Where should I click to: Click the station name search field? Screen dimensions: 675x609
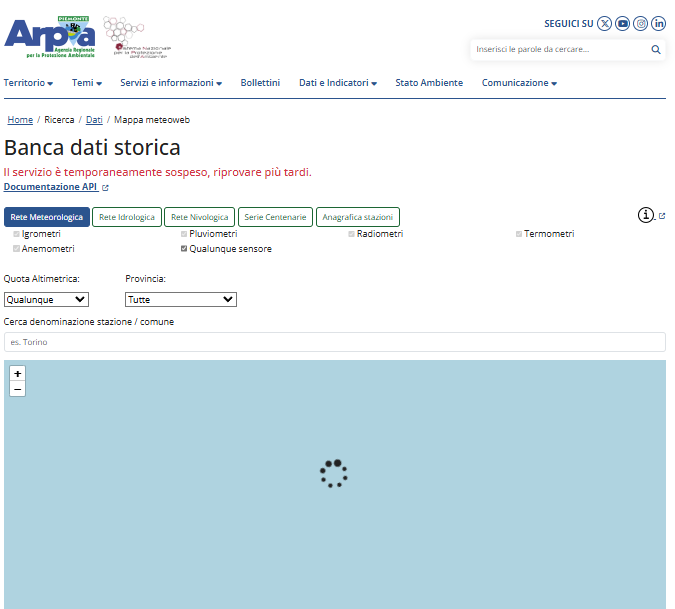335,342
